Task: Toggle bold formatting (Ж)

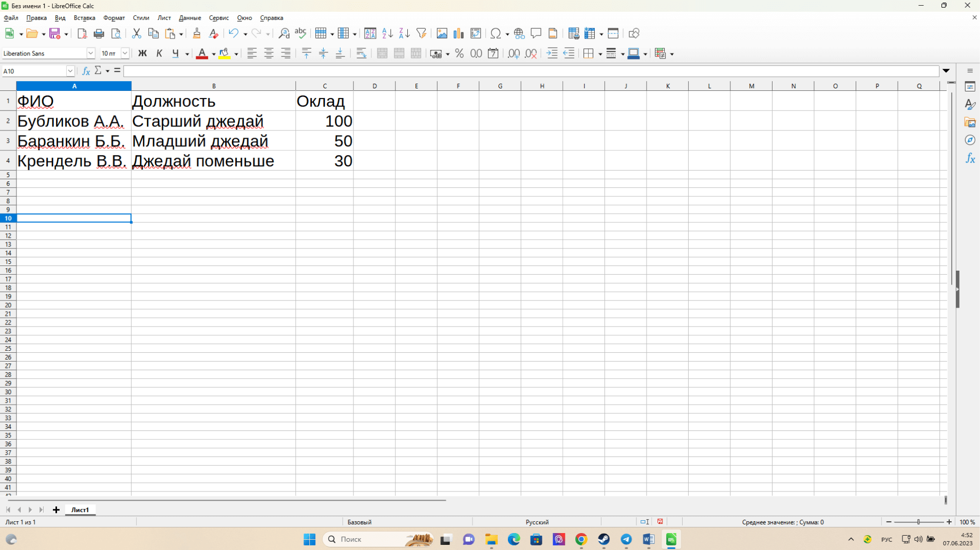Action: point(142,53)
